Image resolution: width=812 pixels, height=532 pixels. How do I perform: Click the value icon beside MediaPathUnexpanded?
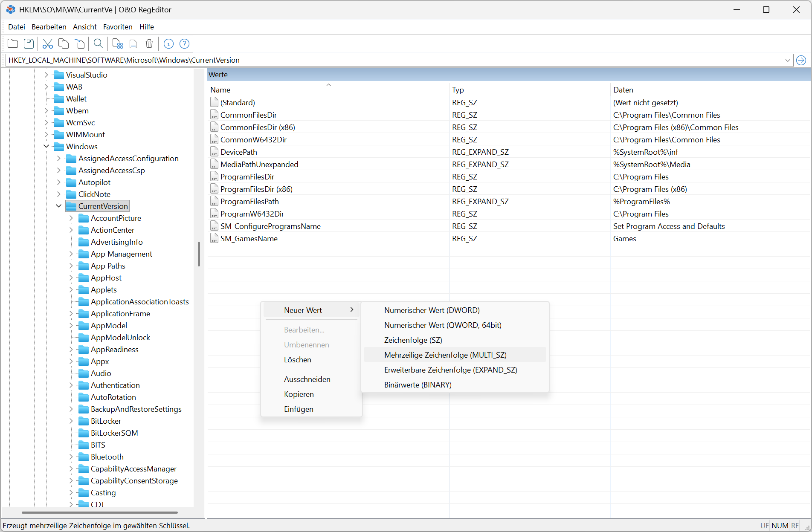(214, 165)
